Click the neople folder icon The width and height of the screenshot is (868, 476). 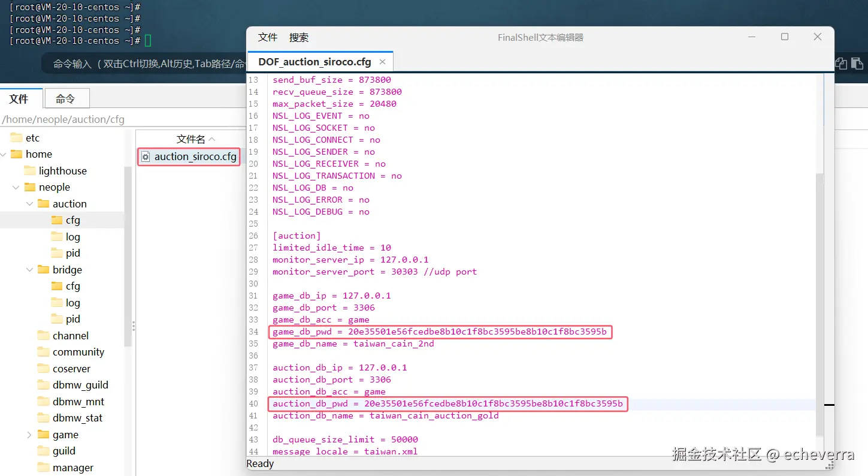[x=29, y=187]
